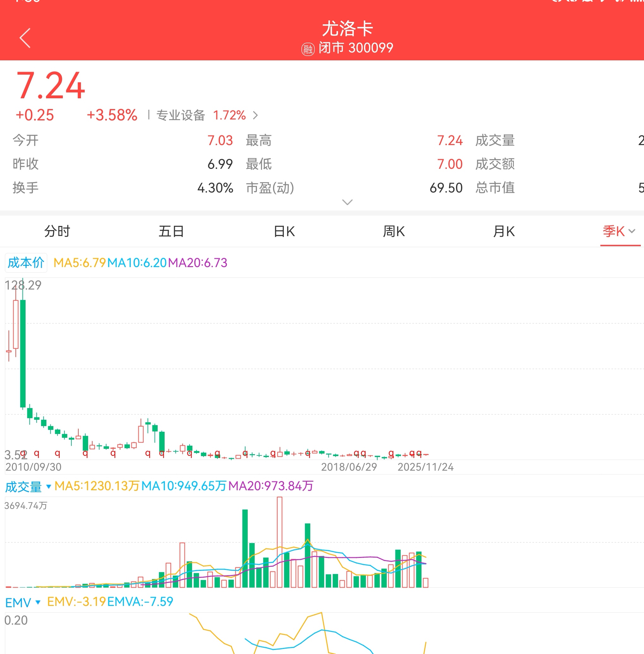Screen dimensions: 644x654
Task: Switch to the 五日 tab
Action: (171, 231)
